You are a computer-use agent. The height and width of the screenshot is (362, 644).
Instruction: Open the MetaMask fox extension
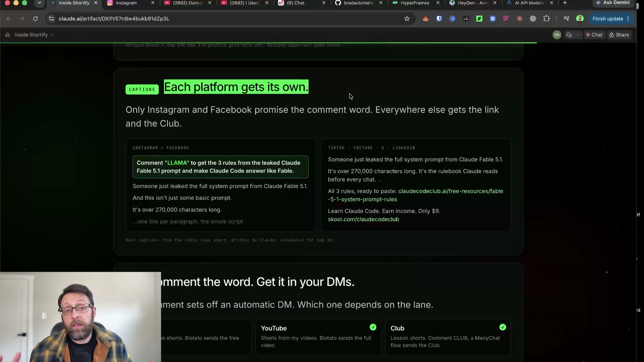tap(426, 19)
